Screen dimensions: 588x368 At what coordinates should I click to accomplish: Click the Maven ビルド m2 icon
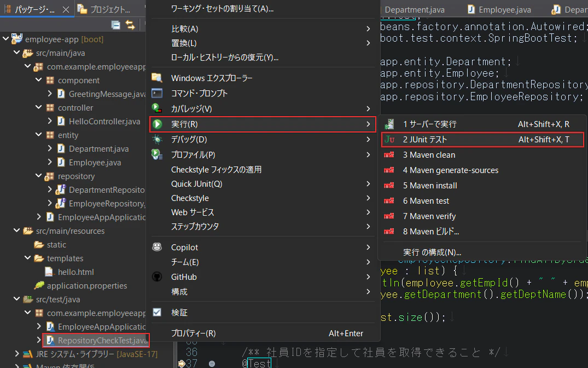[389, 231]
